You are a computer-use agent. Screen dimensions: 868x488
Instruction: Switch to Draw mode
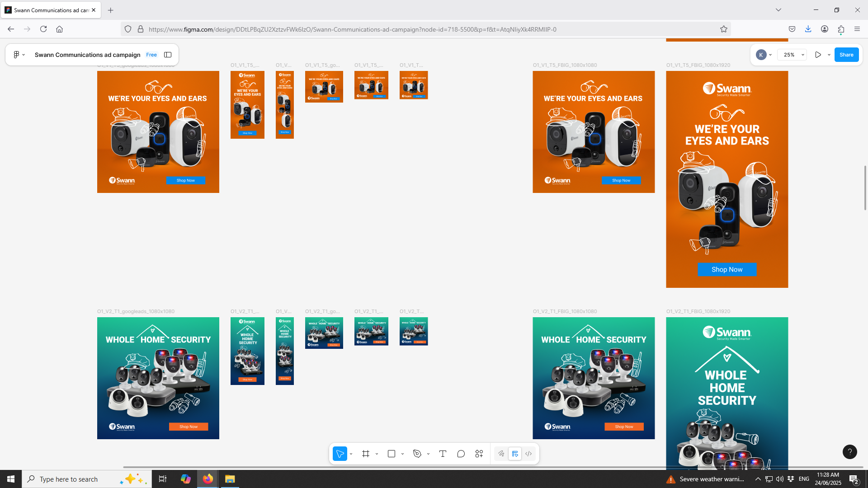point(501,454)
